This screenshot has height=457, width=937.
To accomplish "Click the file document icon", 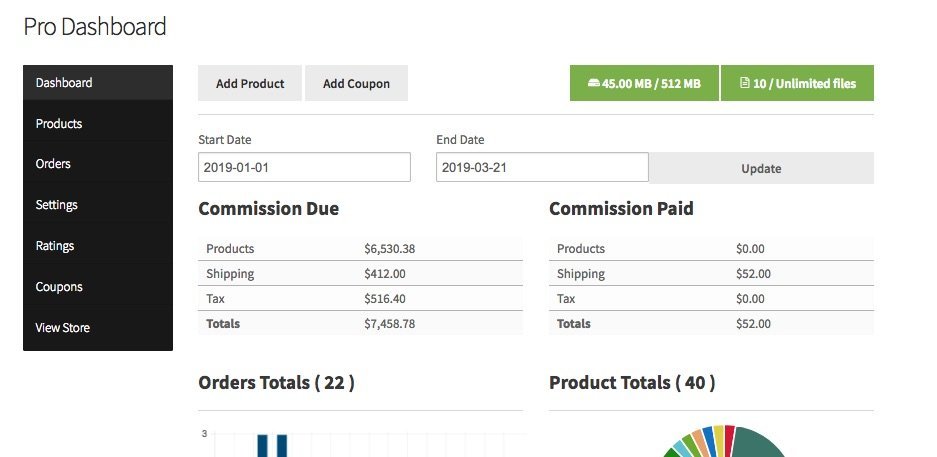I will pyautogui.click(x=745, y=83).
